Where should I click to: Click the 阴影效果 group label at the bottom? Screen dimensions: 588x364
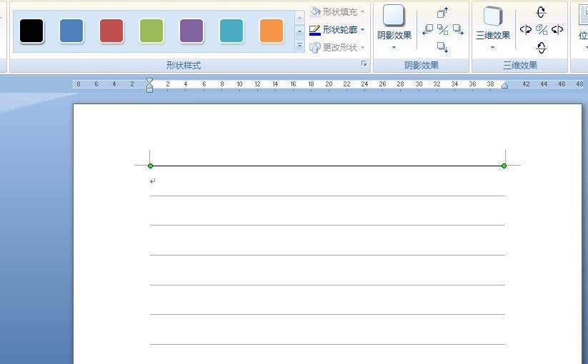[421, 66]
